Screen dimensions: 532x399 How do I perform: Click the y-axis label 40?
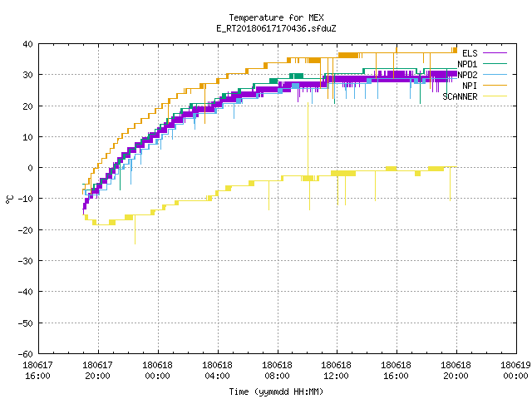click(x=27, y=44)
